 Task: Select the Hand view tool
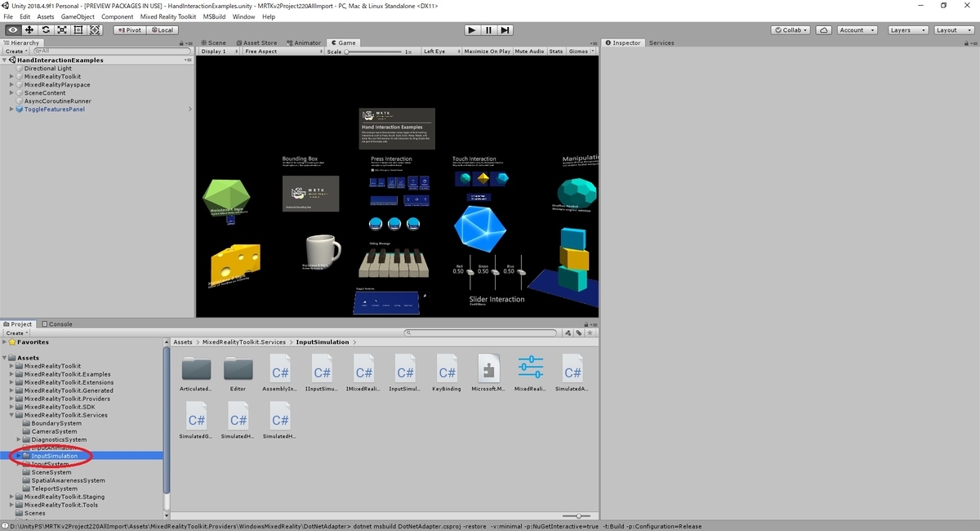click(12, 29)
